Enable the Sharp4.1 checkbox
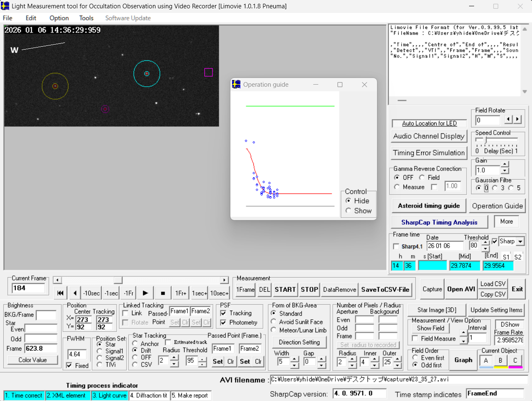Screen dimensions: 532x401 [x=396, y=246]
